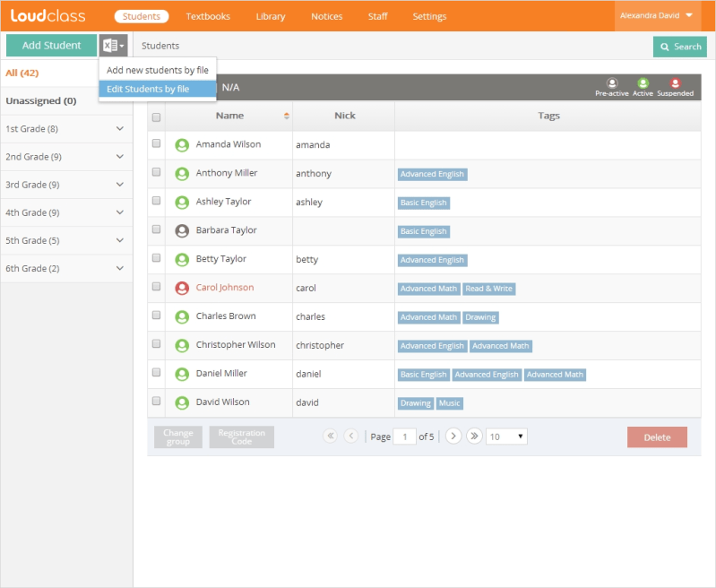The image size is (716, 588).
Task: Expand the 1st Grade group
Action: [x=120, y=129]
